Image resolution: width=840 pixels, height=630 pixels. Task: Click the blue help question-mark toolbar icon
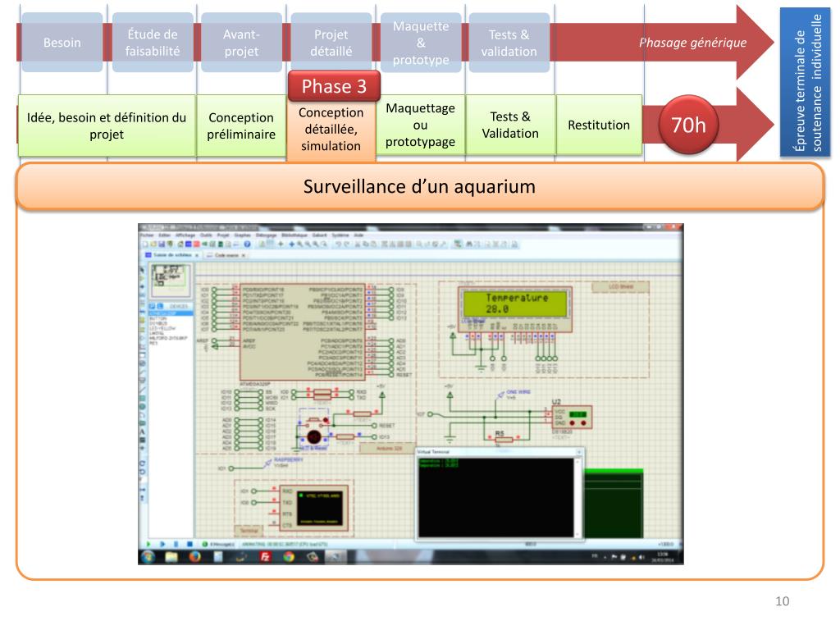tap(247, 244)
